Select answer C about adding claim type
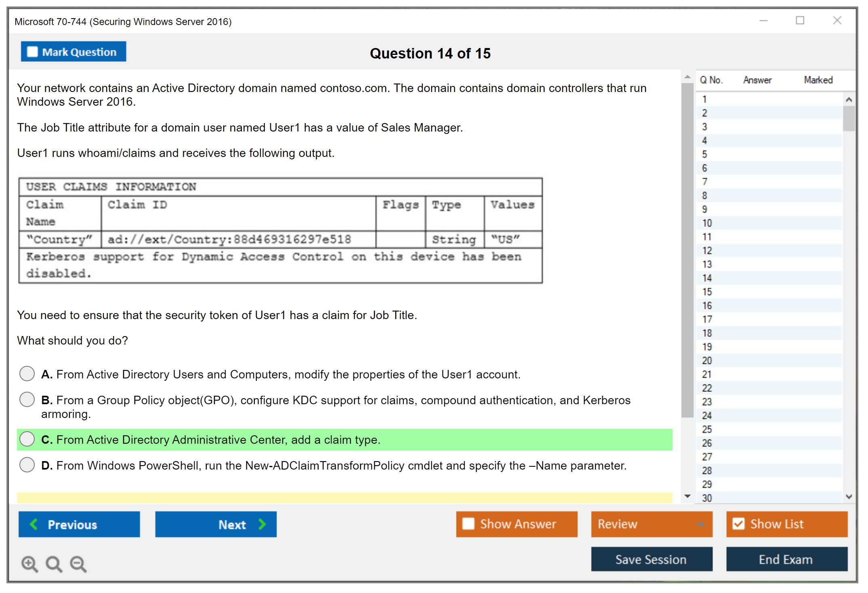The image size is (868, 593). pyautogui.click(x=27, y=439)
